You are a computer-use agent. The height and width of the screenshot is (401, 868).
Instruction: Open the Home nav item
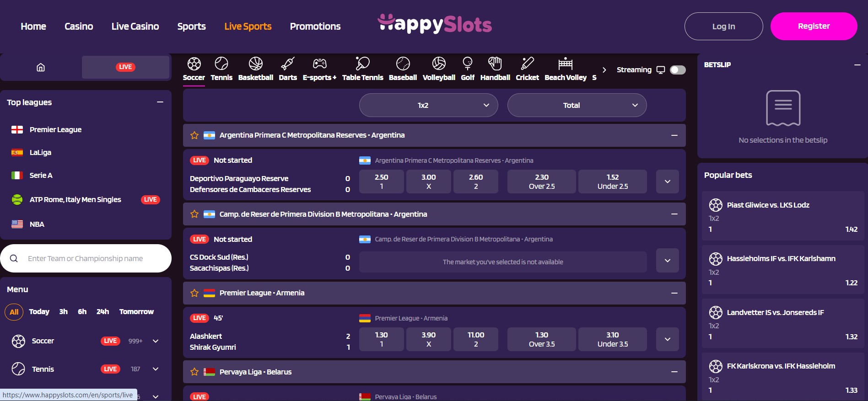33,27
